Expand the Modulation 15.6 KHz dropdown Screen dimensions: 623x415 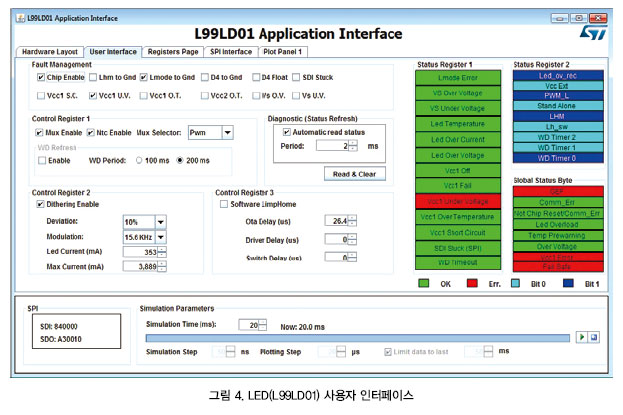click(x=161, y=237)
